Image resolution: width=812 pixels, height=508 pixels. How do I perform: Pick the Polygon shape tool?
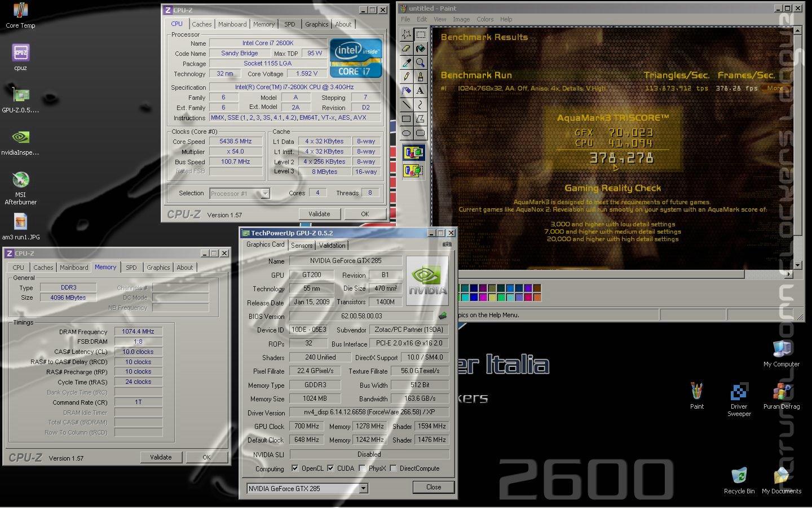point(420,119)
